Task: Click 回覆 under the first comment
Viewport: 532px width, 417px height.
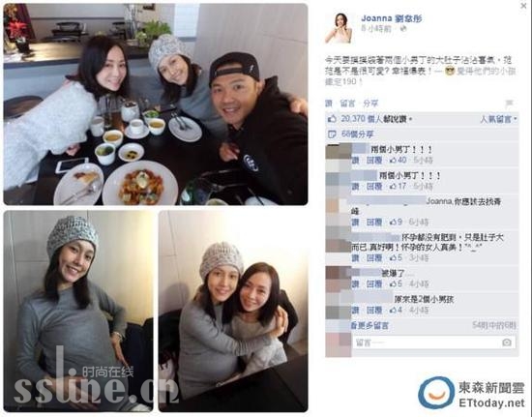Action: pyautogui.click(x=374, y=160)
